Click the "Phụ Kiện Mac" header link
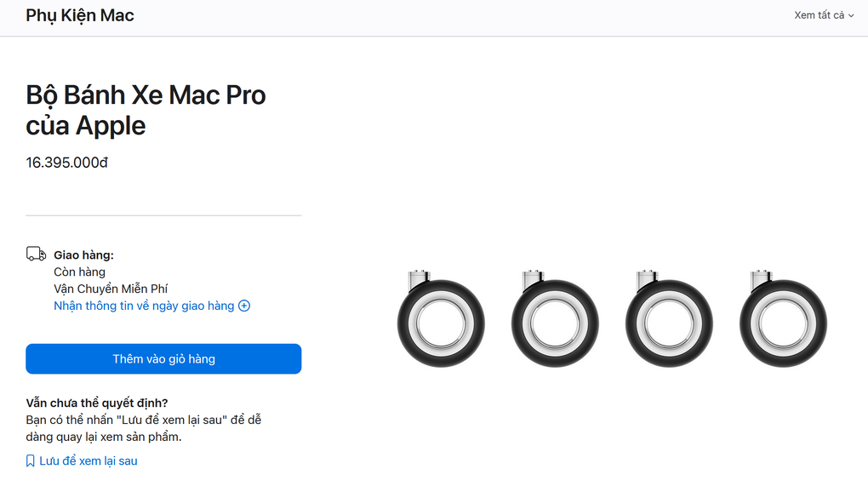Screen dimensions: 868x492 click(x=79, y=14)
